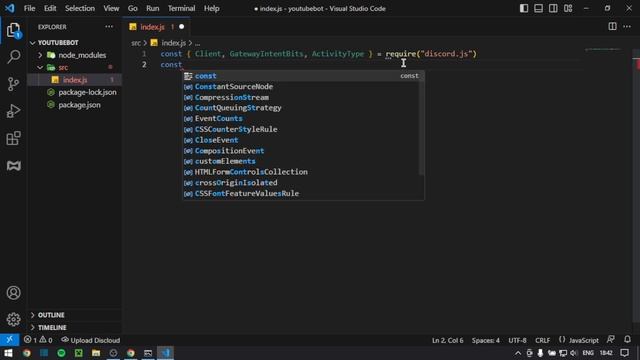Open Explorer views and more actions
This screenshot has width=640, height=360.
coord(109,27)
